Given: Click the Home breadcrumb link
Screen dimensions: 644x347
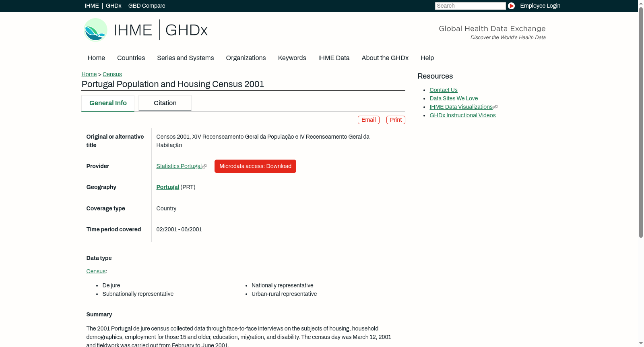Looking at the screenshot, I should pyautogui.click(x=89, y=74).
